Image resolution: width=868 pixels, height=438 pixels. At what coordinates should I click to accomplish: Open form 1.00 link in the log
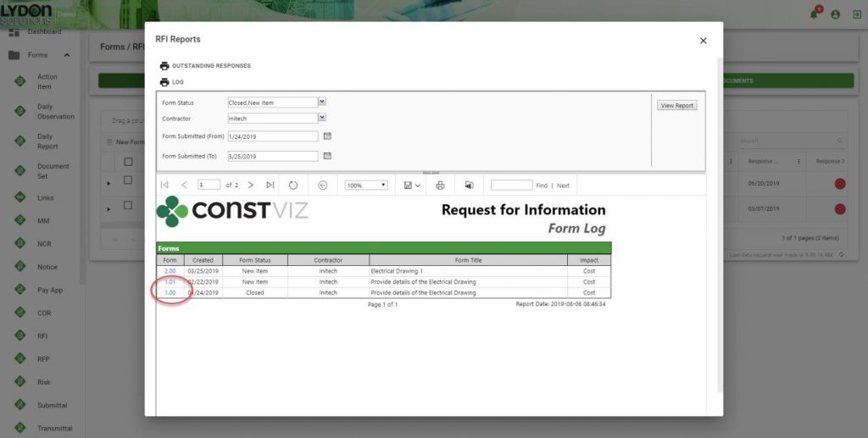click(170, 293)
